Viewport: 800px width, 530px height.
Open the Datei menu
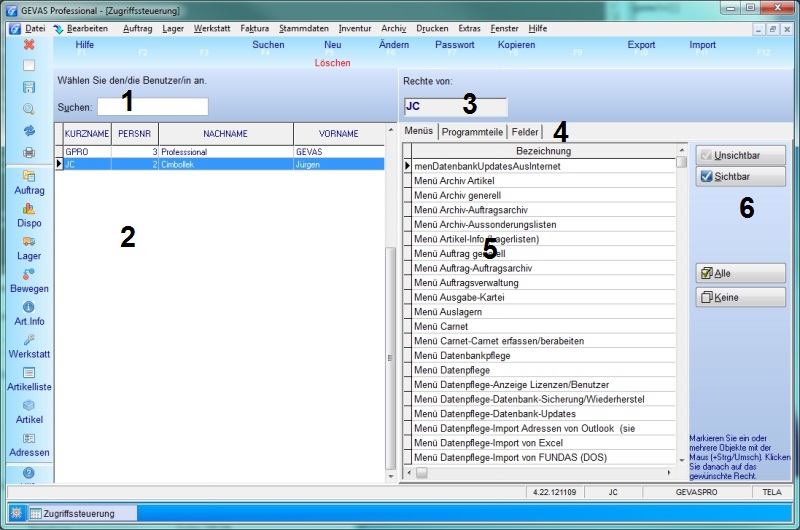pyautogui.click(x=35, y=29)
